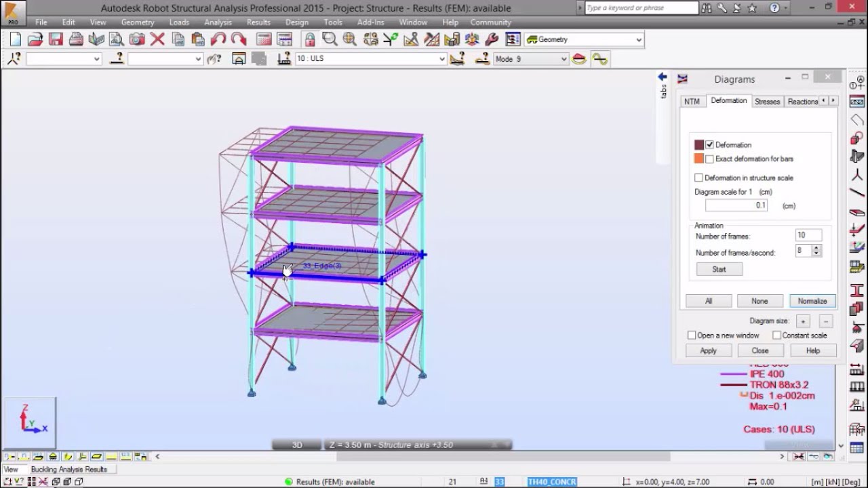Image resolution: width=868 pixels, height=488 pixels.
Task: Open the Results menu
Action: [x=258, y=22]
